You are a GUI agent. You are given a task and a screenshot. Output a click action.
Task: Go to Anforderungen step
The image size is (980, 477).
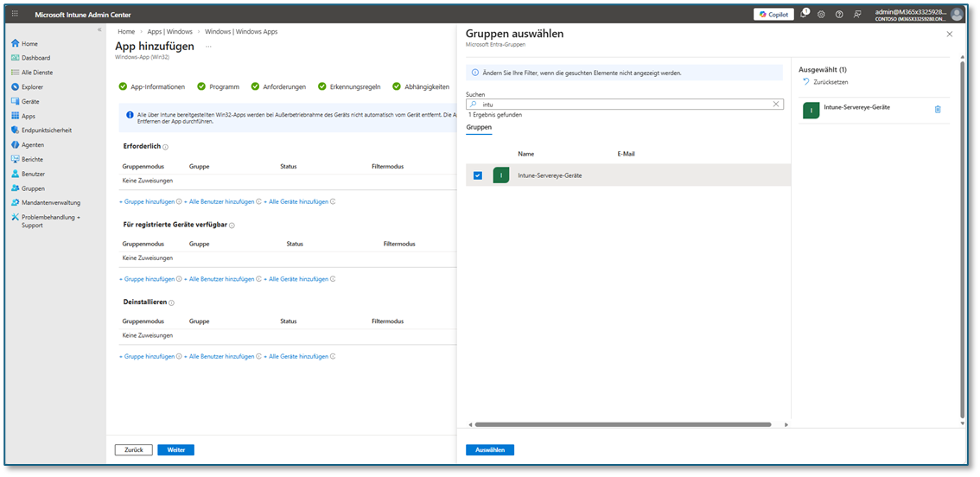(278, 87)
